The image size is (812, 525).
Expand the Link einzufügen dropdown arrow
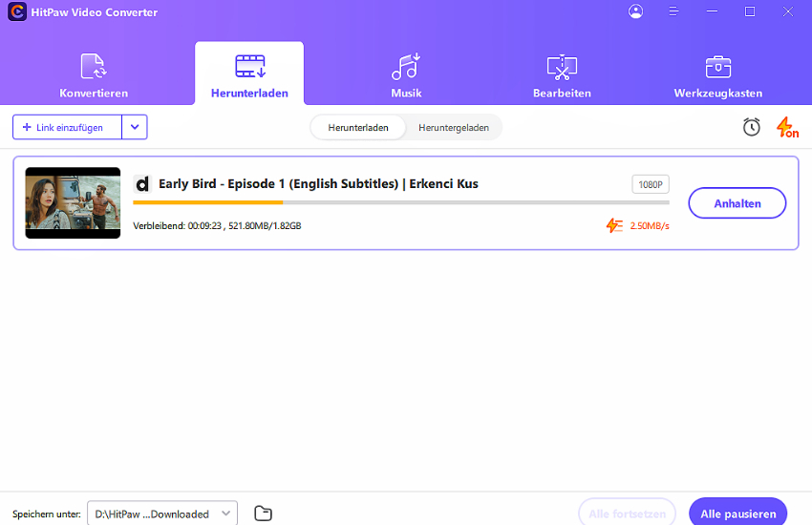click(x=135, y=127)
